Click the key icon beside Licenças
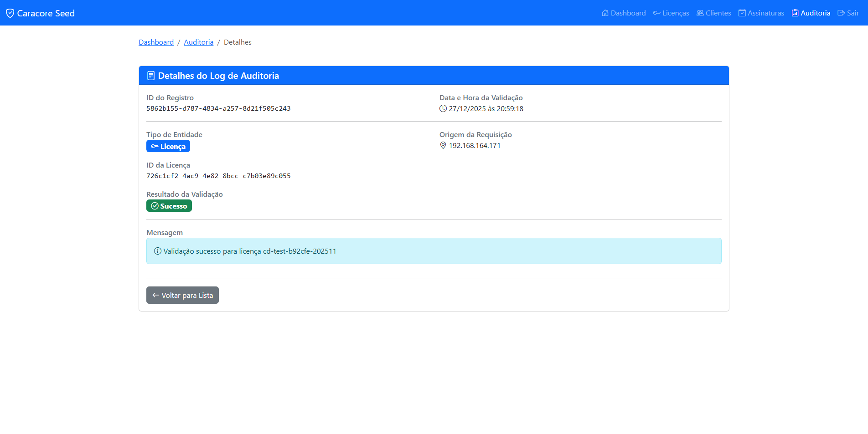Image resolution: width=868 pixels, height=434 pixels. [x=656, y=13]
